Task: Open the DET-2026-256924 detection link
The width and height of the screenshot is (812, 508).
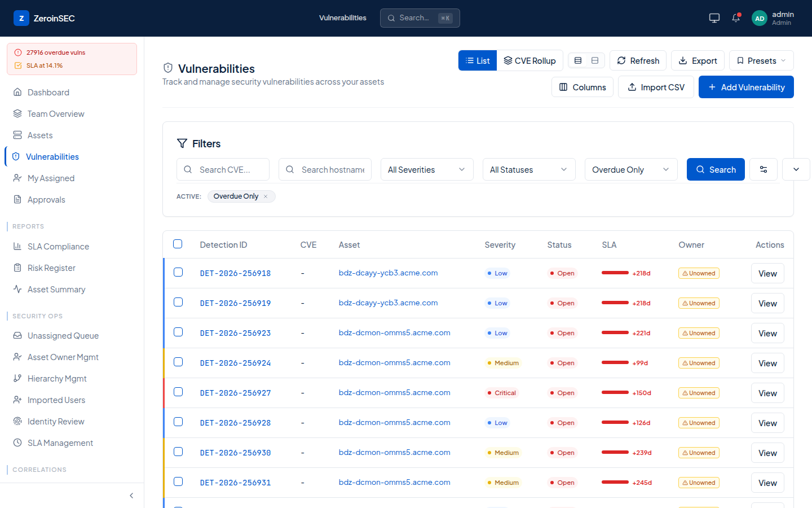Action: [x=235, y=363]
